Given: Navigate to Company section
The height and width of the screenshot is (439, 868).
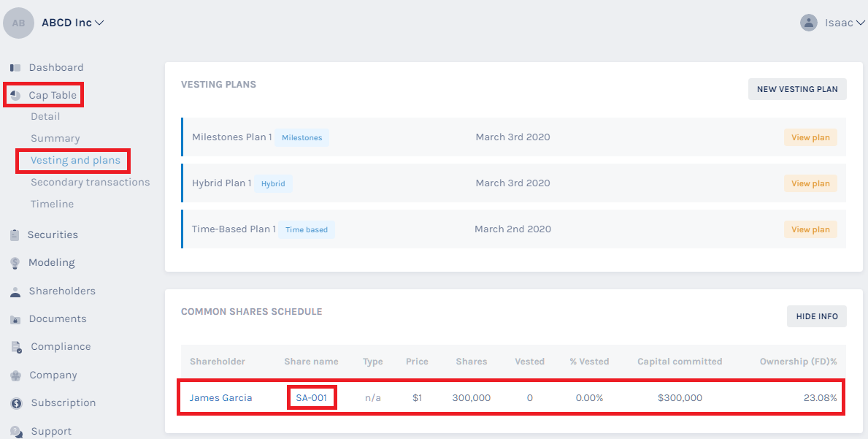Looking at the screenshot, I should click(x=53, y=375).
